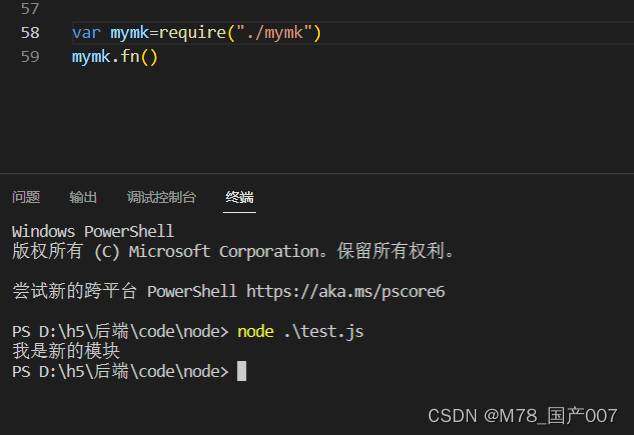The width and height of the screenshot is (634, 435).
Task: Switch to the 输出 tab
Action: (83, 197)
